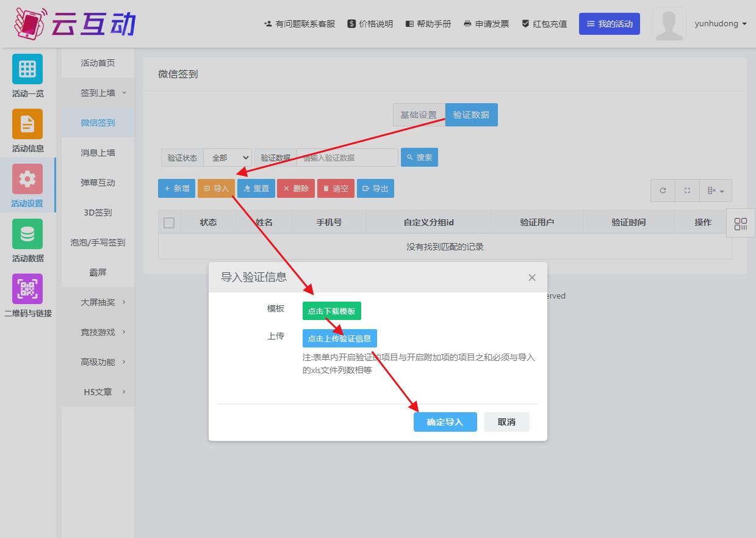Screen dimensions: 756x538
Task: Click the 点击下载模板 button
Action: (x=331, y=311)
